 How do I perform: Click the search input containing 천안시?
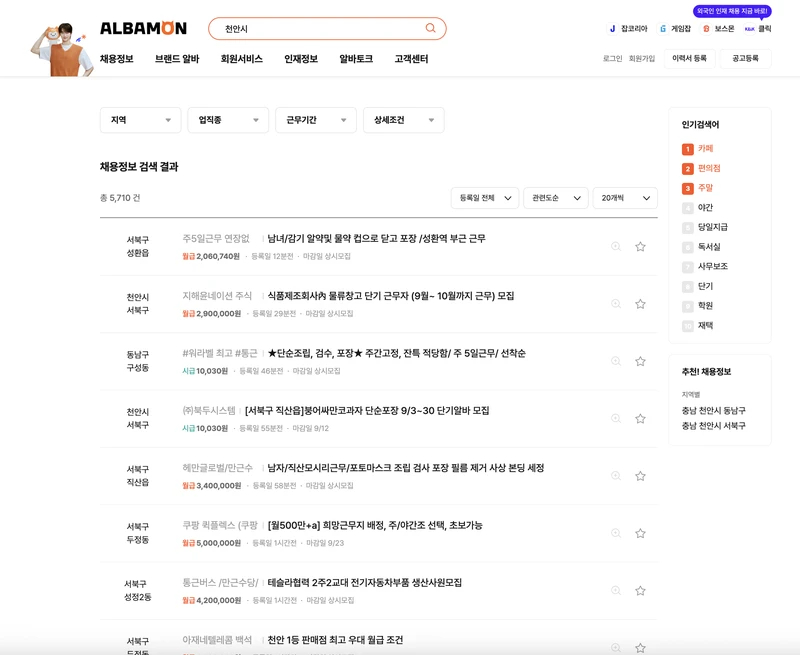(300, 27)
